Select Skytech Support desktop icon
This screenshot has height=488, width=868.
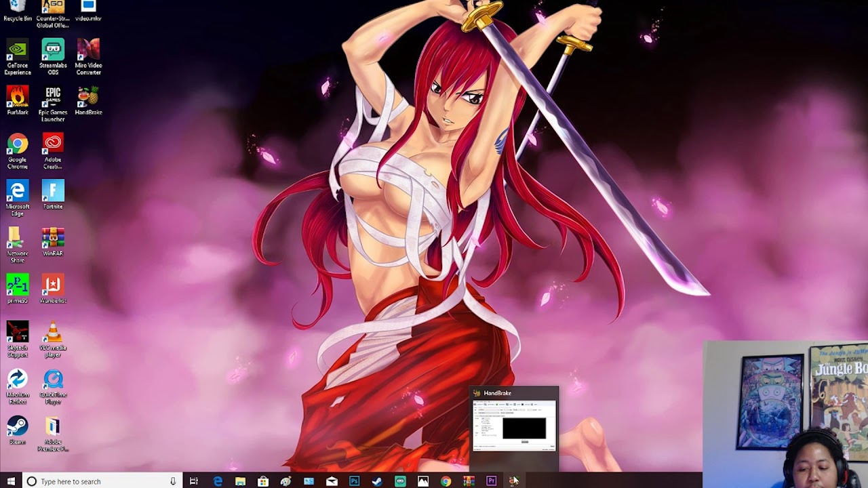(x=18, y=339)
